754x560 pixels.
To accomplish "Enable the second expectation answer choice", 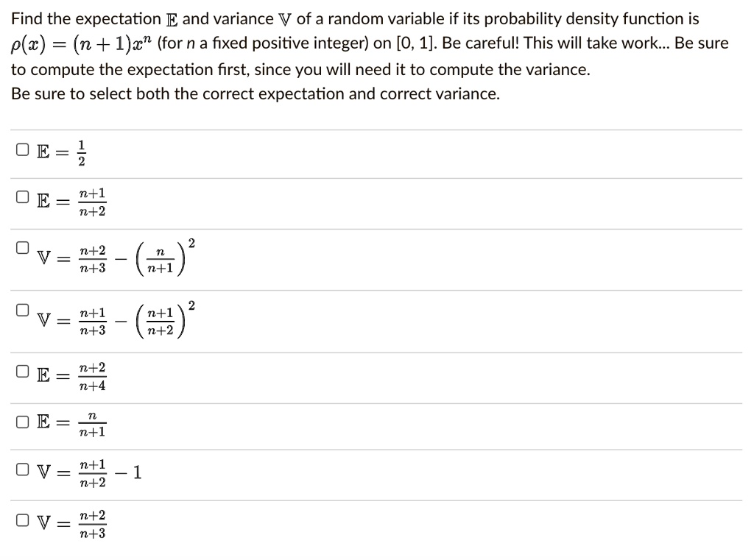I will tap(21, 195).
